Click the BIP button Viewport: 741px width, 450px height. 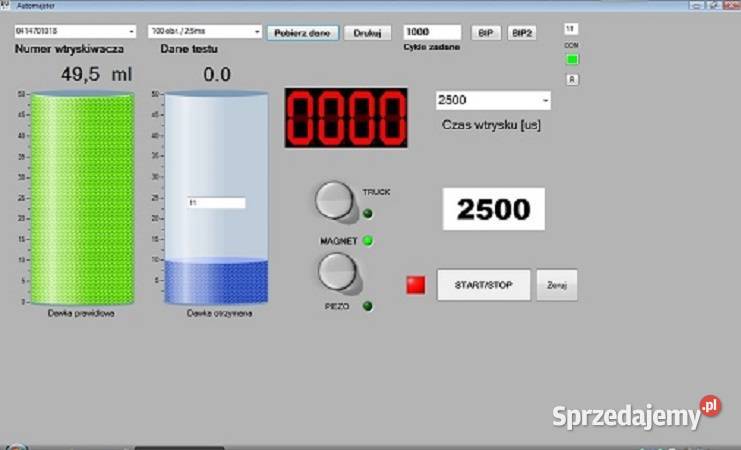486,32
